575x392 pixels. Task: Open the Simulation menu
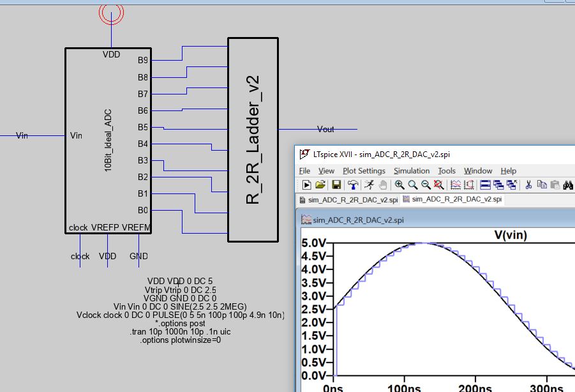(411, 170)
